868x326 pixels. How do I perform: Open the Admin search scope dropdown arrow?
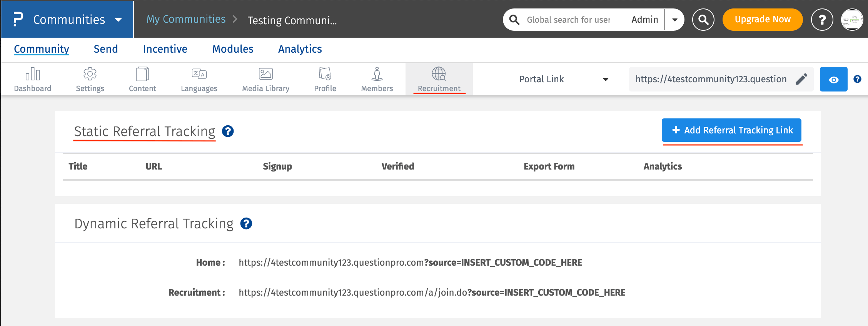tap(675, 20)
